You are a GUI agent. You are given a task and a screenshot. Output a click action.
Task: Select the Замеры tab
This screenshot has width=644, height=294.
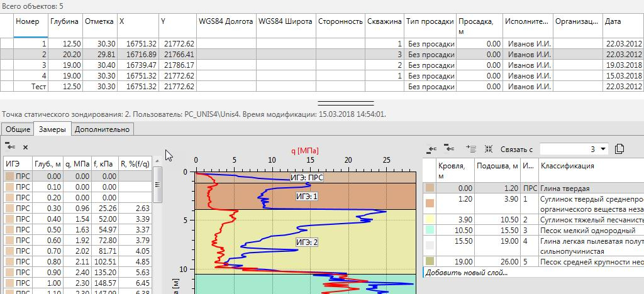[52, 129]
